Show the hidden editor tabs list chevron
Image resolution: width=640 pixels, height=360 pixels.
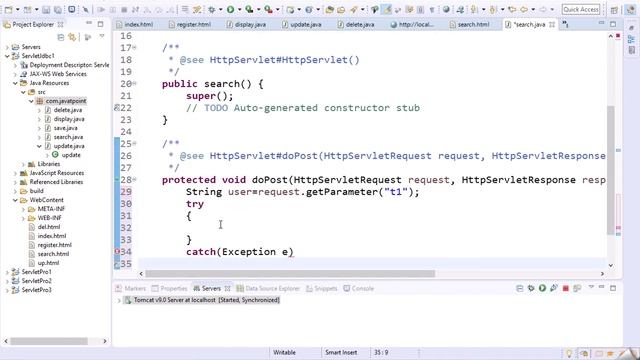pyautogui.click(x=565, y=25)
